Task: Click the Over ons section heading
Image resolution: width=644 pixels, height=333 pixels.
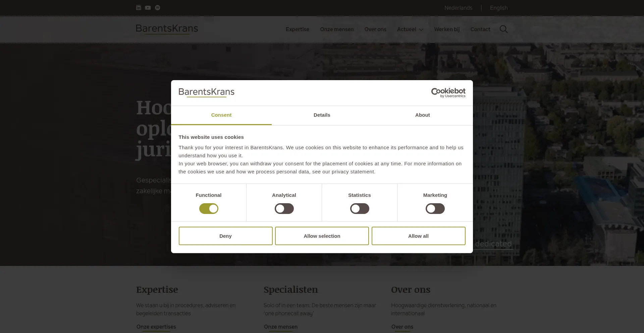Action: coord(411,290)
